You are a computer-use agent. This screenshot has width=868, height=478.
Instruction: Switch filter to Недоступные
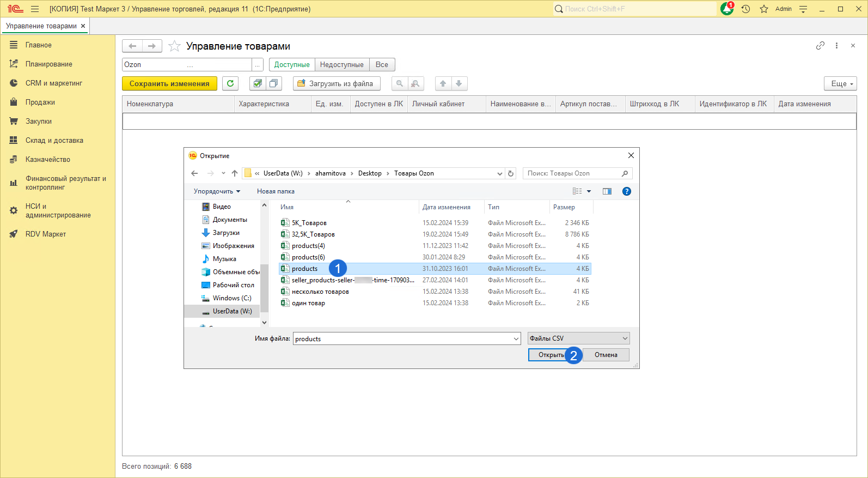341,65
